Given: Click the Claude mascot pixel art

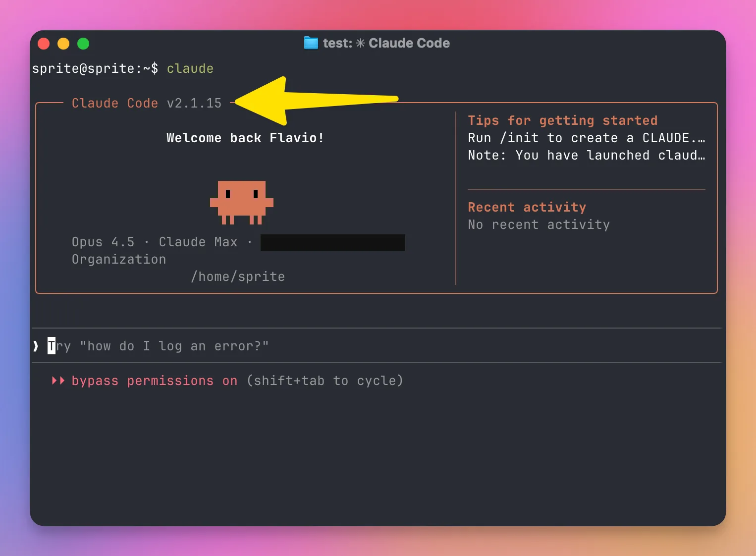Looking at the screenshot, I should coord(242,202).
